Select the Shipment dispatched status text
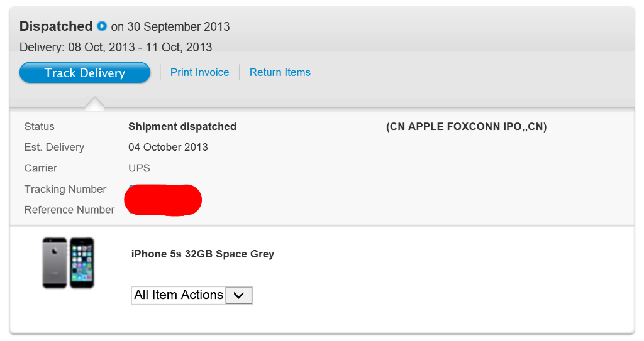This screenshot has height=341, width=644. [182, 126]
